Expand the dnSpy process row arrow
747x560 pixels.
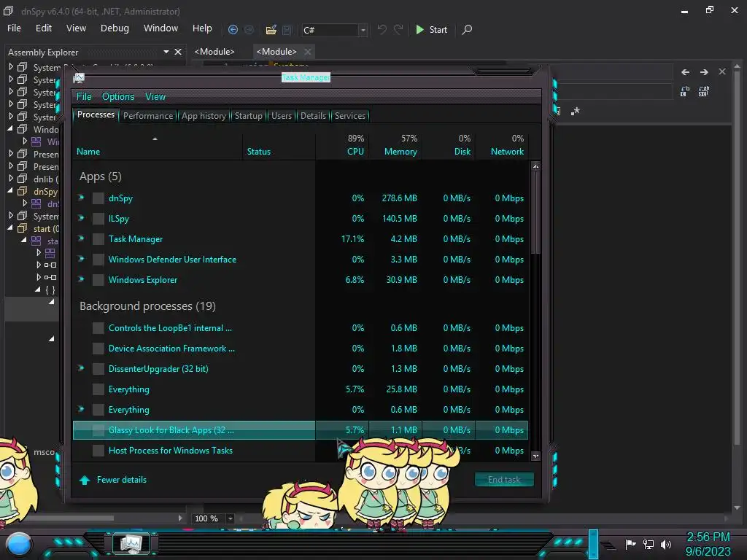tap(81, 198)
